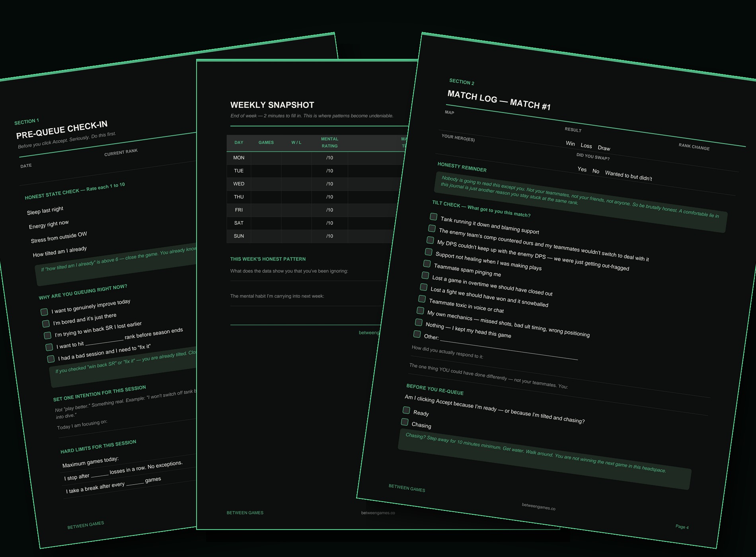Click 'Page 4' at Match Log footer

pos(682,526)
